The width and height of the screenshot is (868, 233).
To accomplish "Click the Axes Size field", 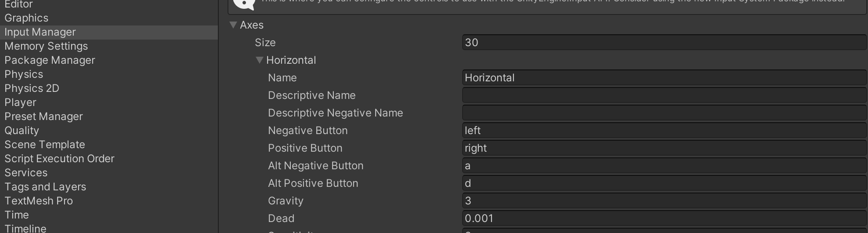I will (663, 43).
